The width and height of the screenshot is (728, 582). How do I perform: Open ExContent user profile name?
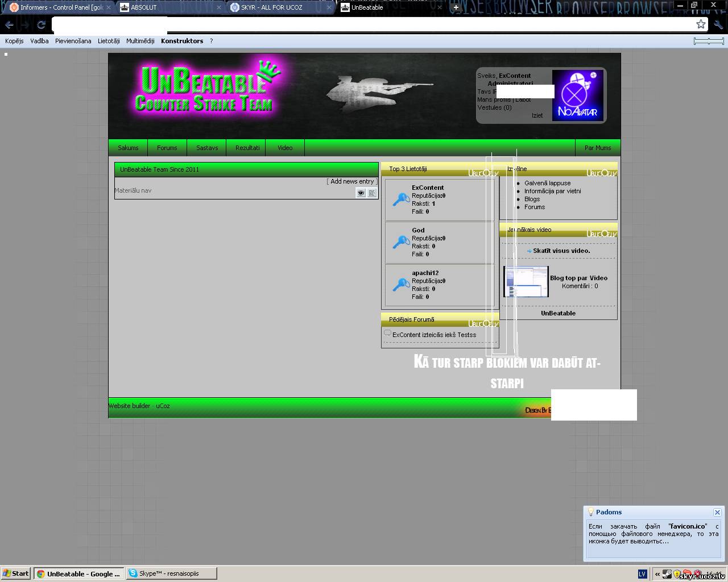click(428, 188)
